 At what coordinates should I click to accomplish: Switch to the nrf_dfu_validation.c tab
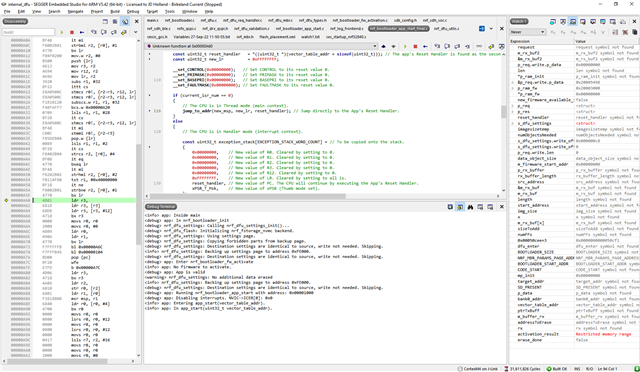pos(251,29)
